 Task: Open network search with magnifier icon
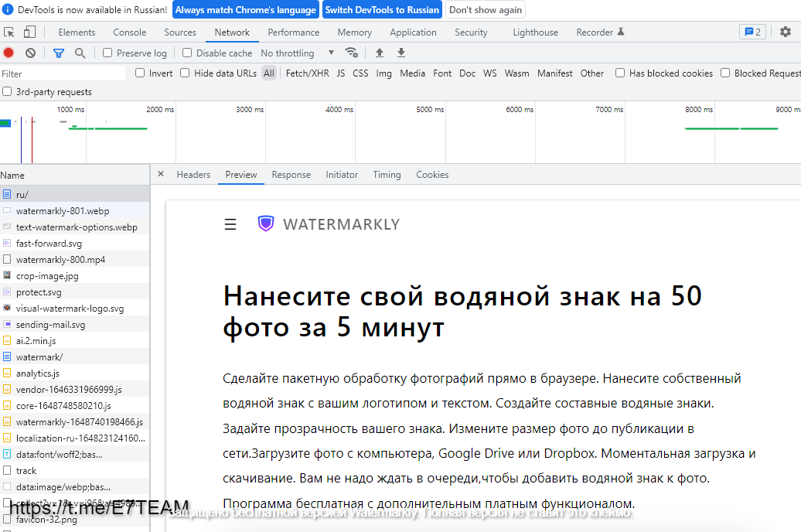pos(80,53)
